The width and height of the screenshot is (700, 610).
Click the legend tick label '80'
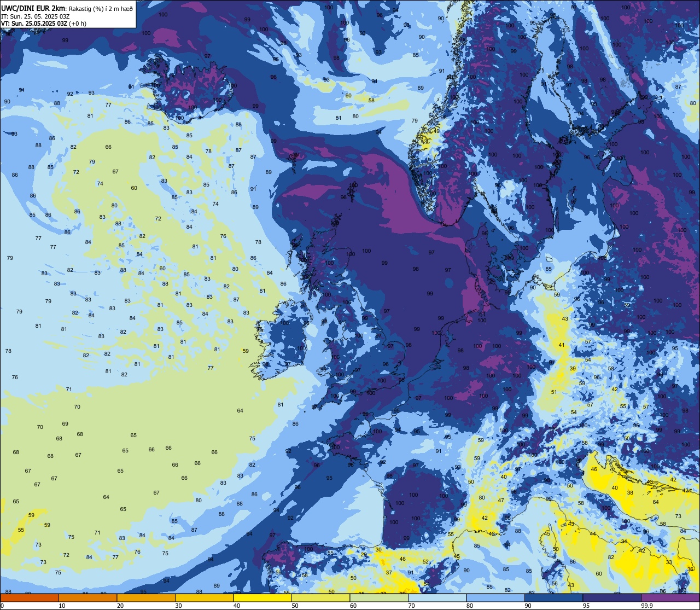(x=470, y=606)
